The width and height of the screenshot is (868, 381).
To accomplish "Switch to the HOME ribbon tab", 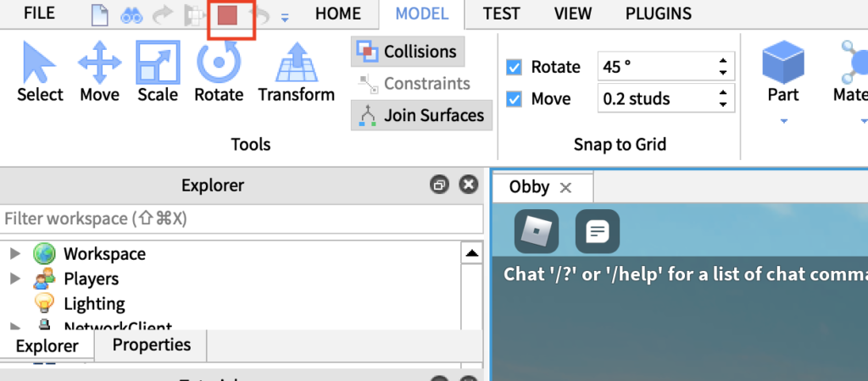I will point(337,14).
